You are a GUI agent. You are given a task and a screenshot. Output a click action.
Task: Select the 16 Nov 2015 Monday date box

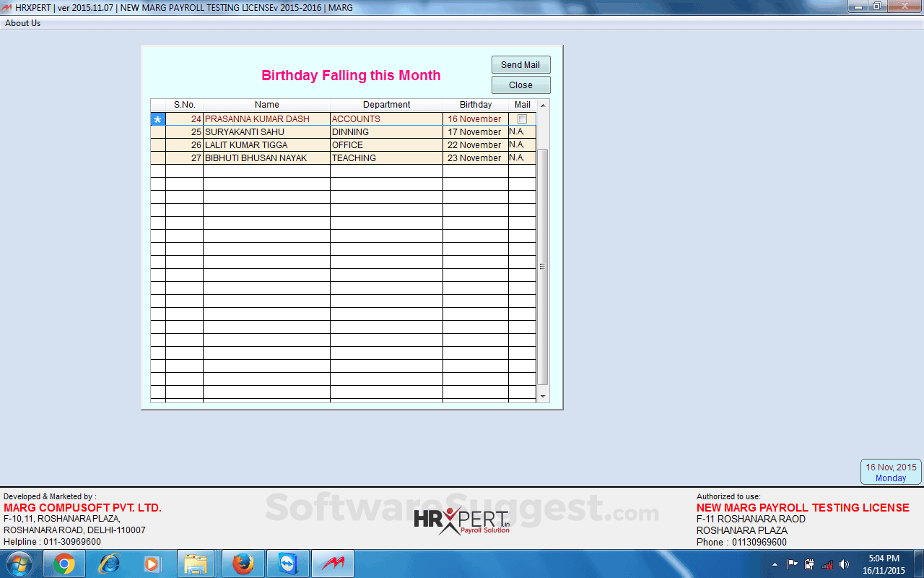[x=891, y=471]
